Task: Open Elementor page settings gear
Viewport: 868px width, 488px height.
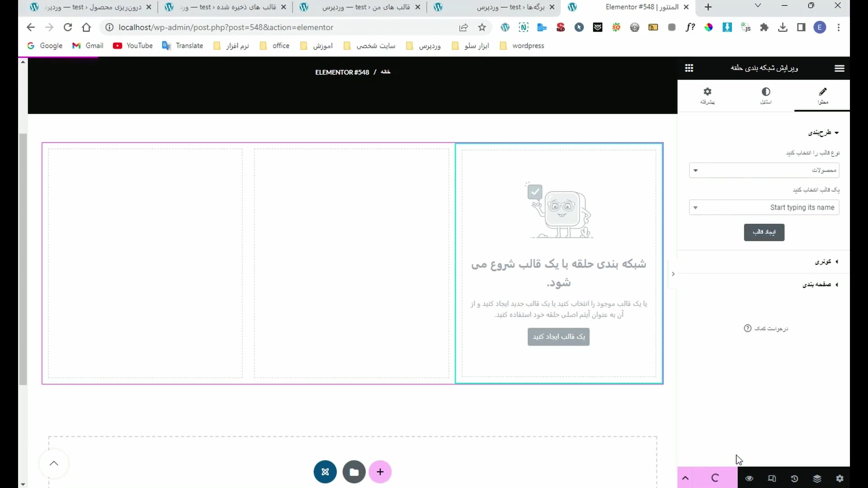Action: click(840, 479)
